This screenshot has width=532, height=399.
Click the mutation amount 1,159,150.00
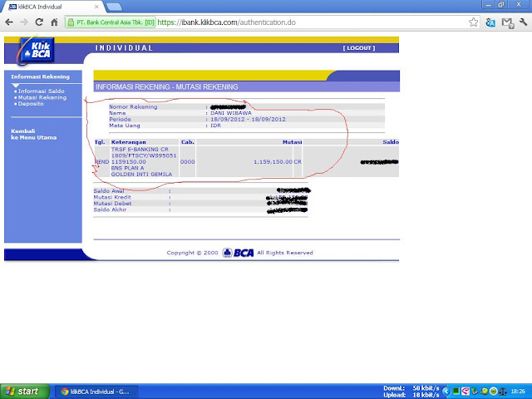coord(273,162)
